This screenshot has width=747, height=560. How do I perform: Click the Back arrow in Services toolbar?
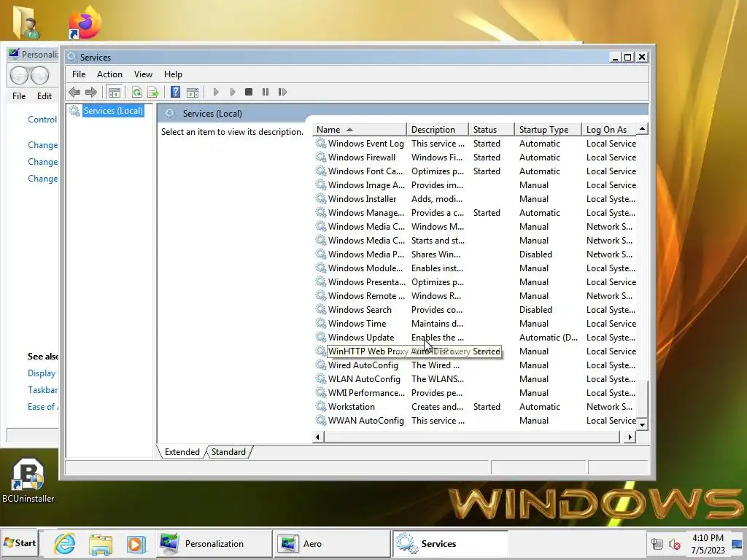[x=74, y=92]
